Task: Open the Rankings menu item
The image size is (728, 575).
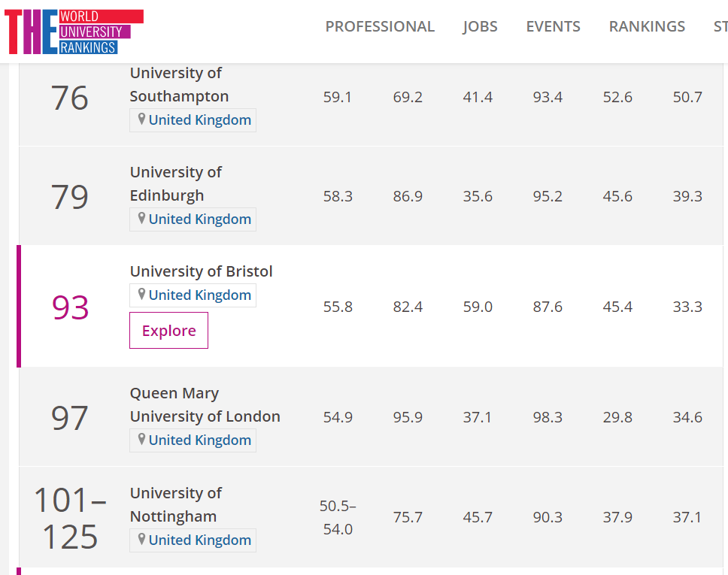Action: coord(647,26)
